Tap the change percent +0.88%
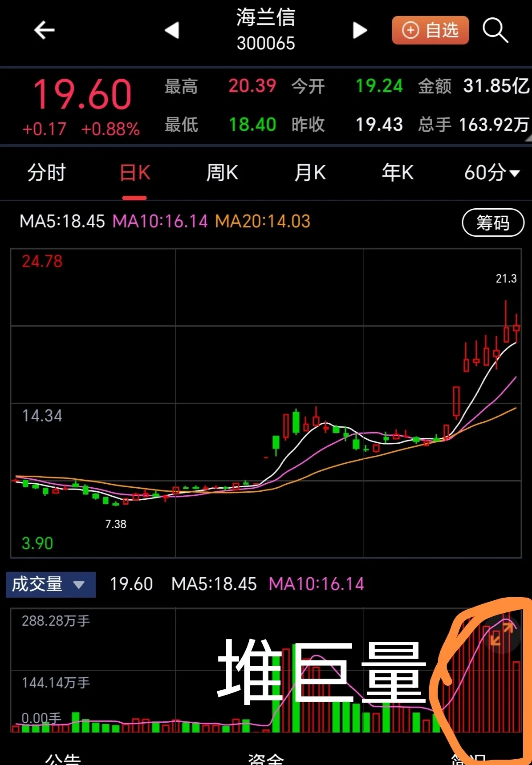The image size is (532, 765). pyautogui.click(x=110, y=130)
